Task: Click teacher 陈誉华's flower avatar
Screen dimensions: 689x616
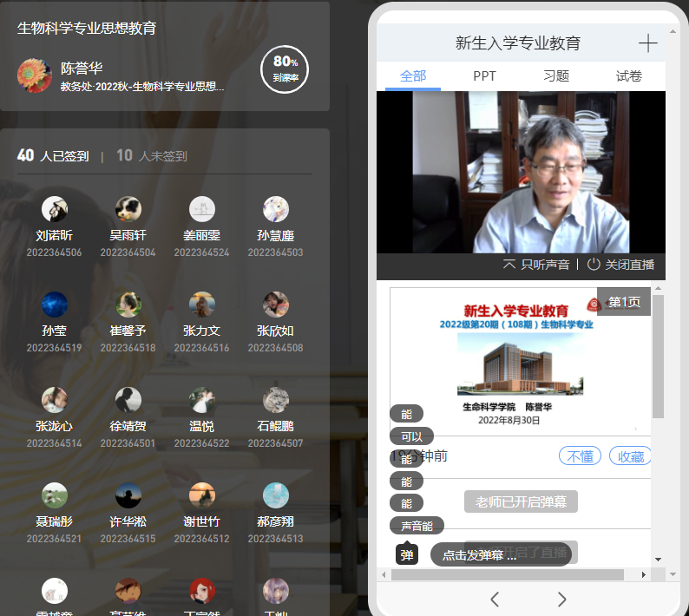Action: [35, 75]
